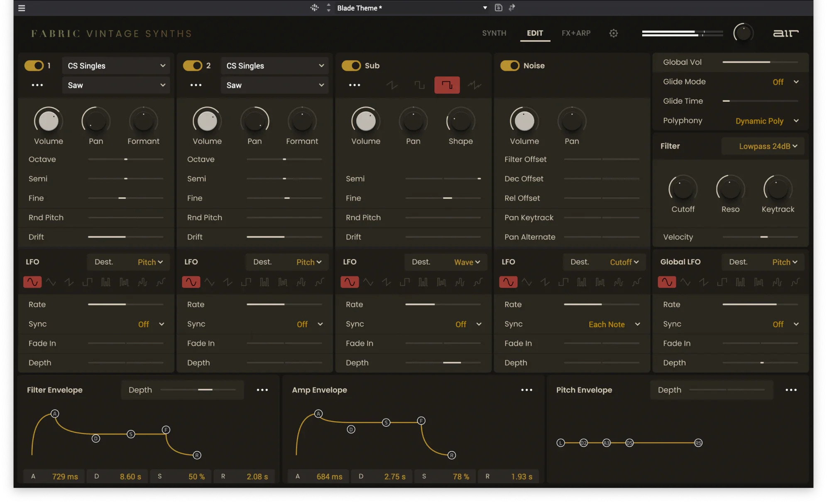Open Oscillator 1 CS Singles dropdown
Image resolution: width=827 pixels, height=504 pixels.
click(x=116, y=66)
